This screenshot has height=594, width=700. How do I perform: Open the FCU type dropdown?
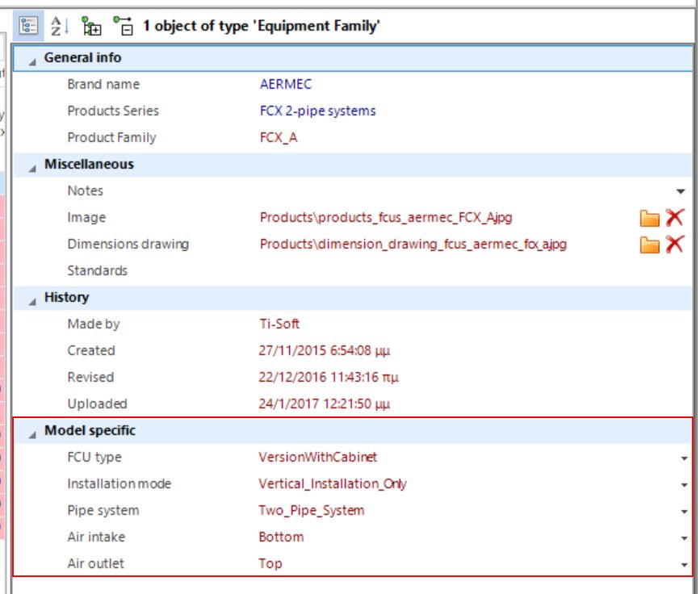tap(685, 457)
